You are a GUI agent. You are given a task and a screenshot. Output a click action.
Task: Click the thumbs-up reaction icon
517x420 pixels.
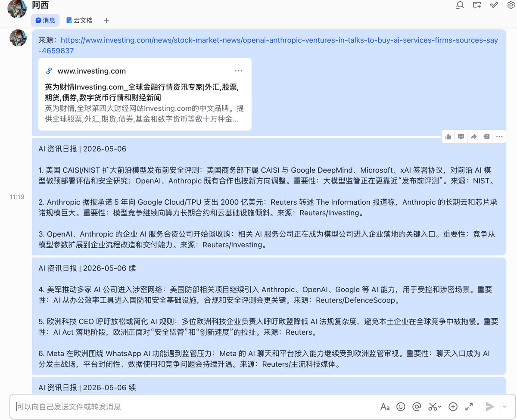point(448,137)
